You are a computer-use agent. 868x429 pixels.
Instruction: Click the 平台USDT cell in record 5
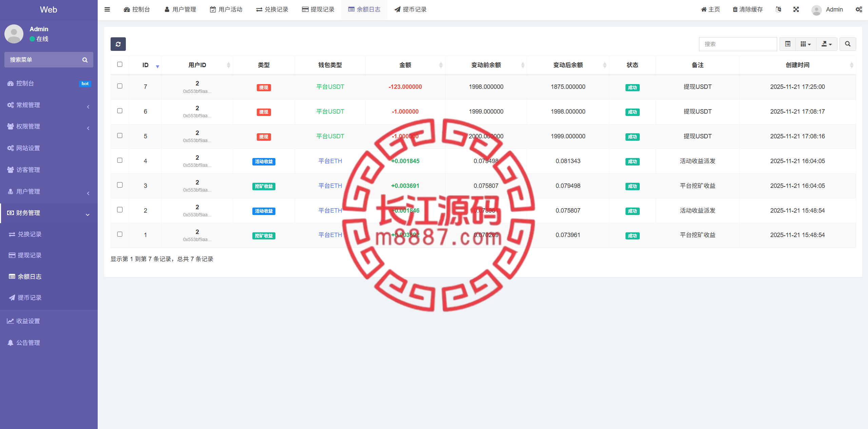[330, 136]
